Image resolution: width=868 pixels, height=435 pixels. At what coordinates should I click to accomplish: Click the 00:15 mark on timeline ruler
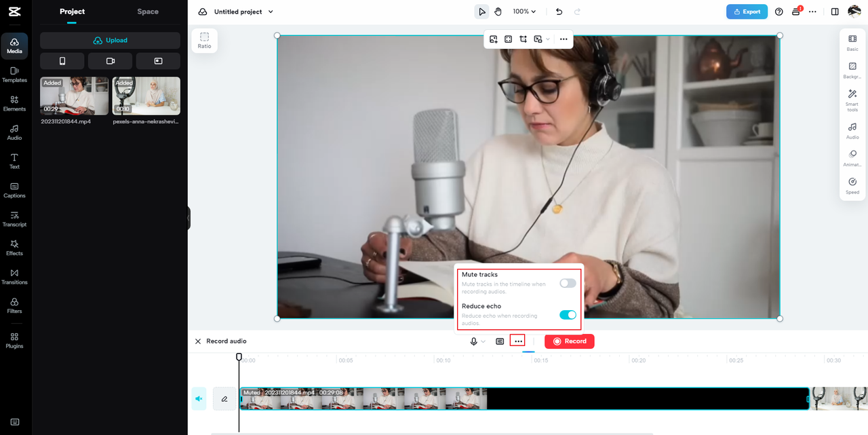click(x=540, y=360)
